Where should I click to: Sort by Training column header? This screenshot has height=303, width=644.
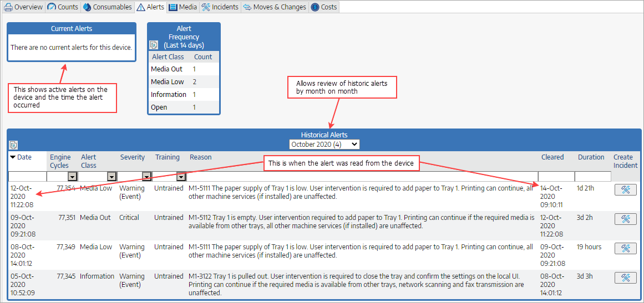point(167,157)
